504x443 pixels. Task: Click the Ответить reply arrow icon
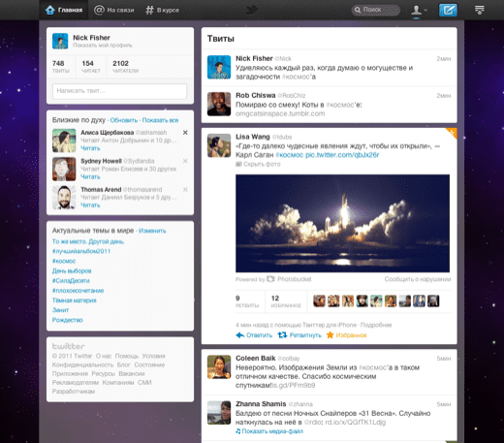point(240,335)
